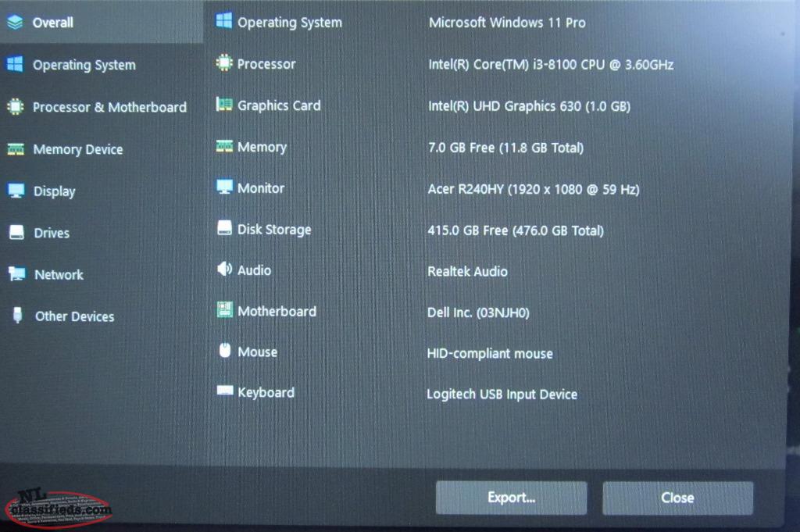Click the Monitor label
Viewport: 800px width, 532px height.
261,187
